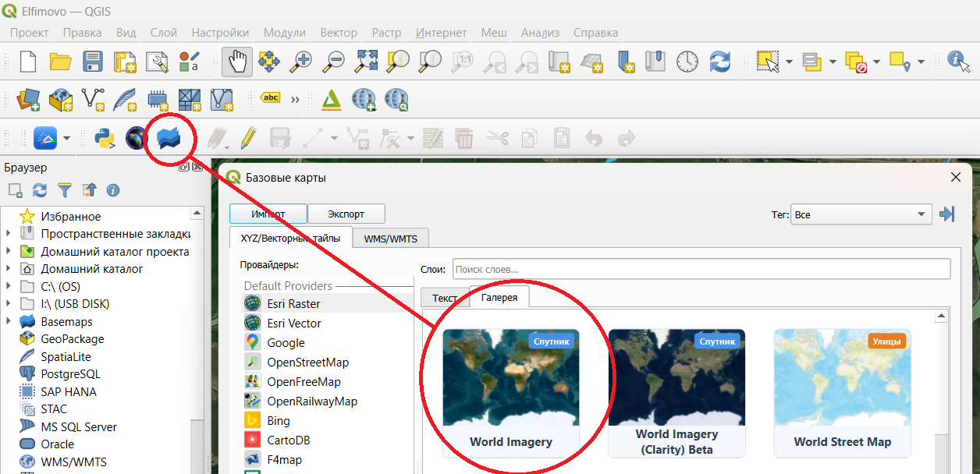Open the Temporal Controller clock icon
This screenshot has width=980, height=474.
coord(687,62)
